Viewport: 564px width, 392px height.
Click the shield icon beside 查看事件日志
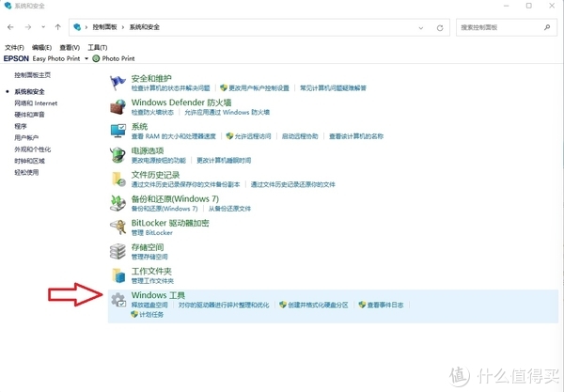tap(362, 305)
